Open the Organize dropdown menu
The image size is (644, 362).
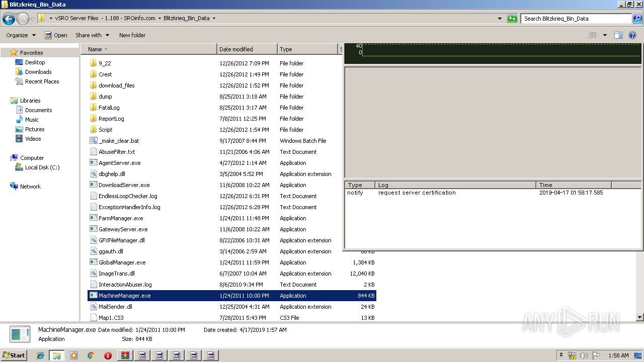(x=21, y=35)
